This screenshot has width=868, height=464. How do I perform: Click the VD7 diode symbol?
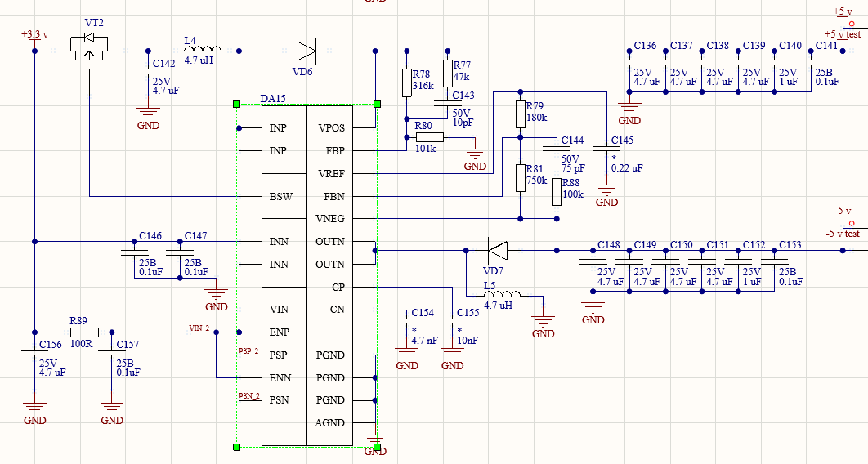(x=497, y=251)
